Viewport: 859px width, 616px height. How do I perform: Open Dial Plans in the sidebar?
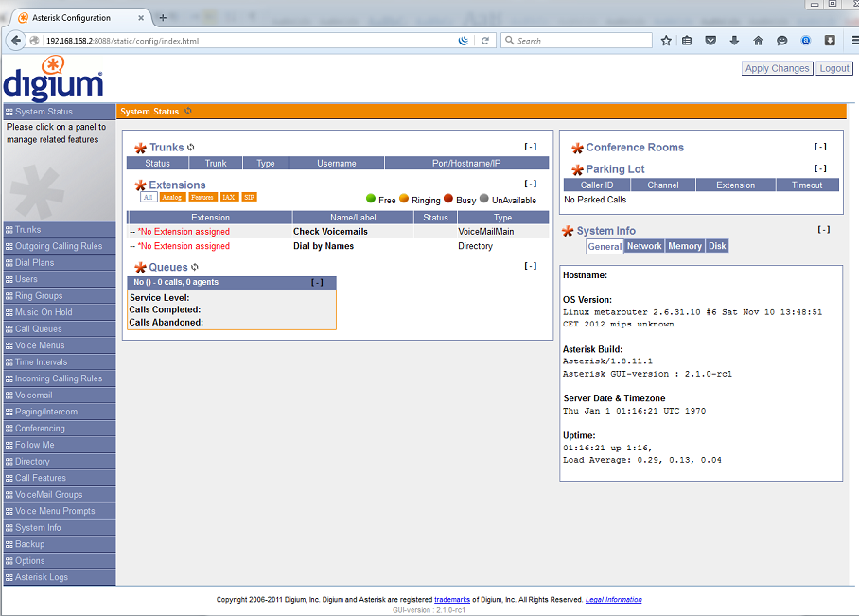pyautogui.click(x=60, y=262)
